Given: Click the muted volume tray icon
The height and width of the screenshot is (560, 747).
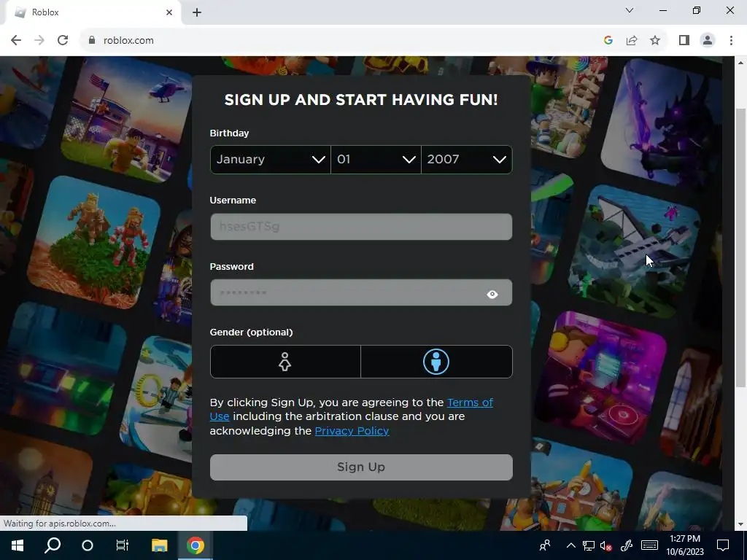Looking at the screenshot, I should click(x=605, y=545).
